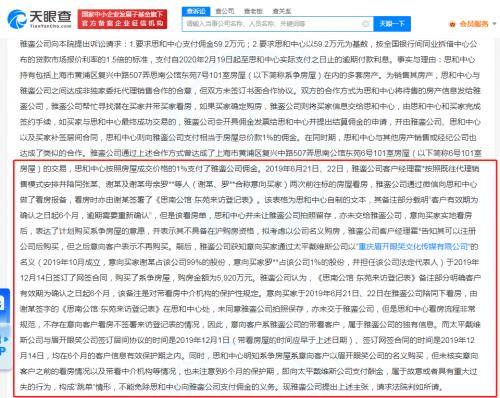Click the 天眼一下 search button
The image size is (500, 398).
[x=392, y=24]
